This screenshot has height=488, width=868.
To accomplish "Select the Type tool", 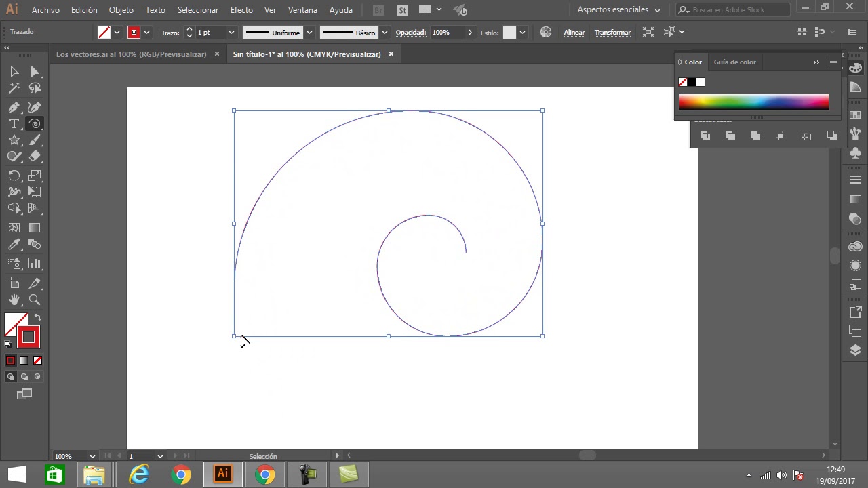I will pos(14,124).
